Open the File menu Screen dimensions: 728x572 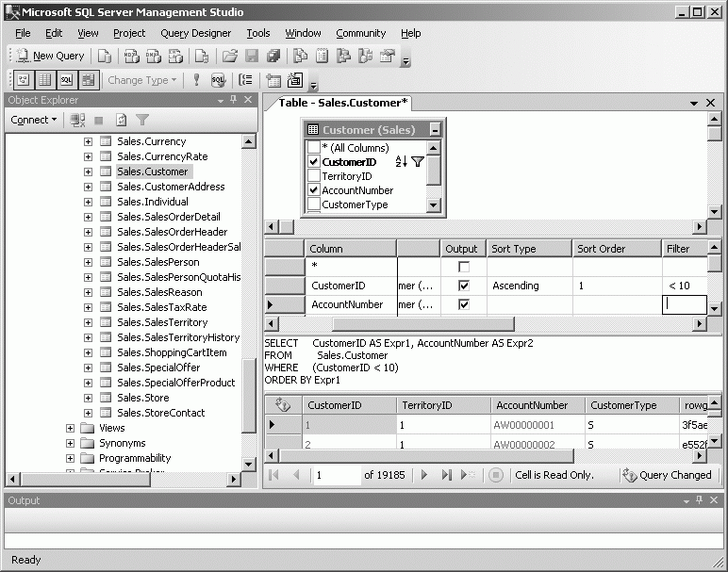23,33
